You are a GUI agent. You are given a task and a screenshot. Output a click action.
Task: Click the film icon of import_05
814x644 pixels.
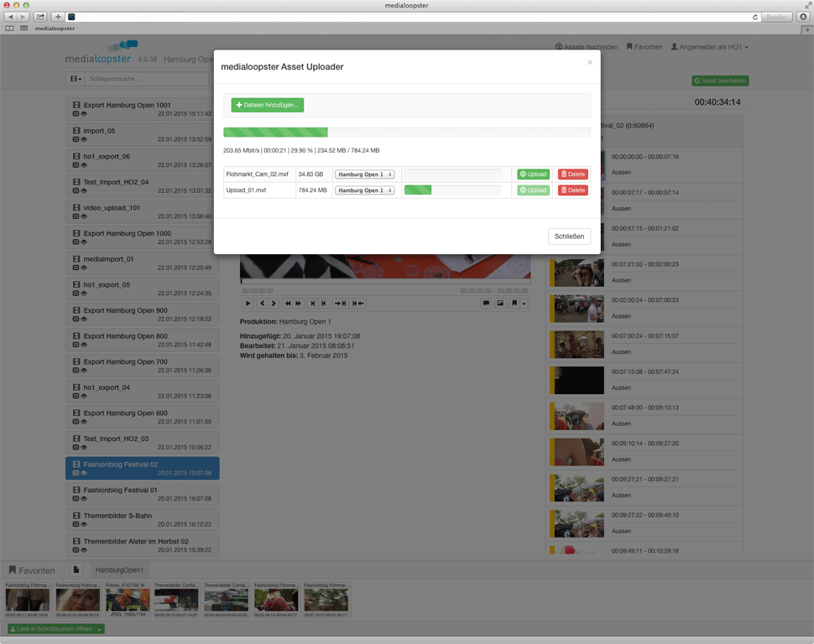tap(76, 131)
